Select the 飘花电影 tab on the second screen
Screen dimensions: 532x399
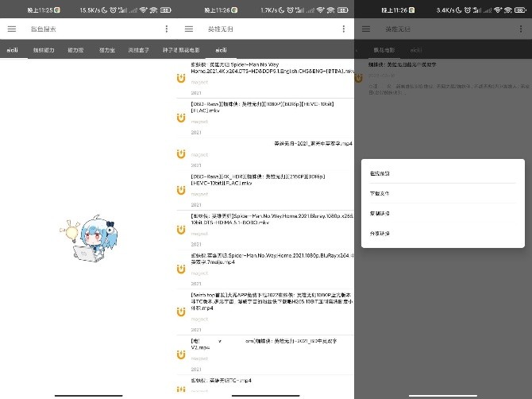click(189, 50)
